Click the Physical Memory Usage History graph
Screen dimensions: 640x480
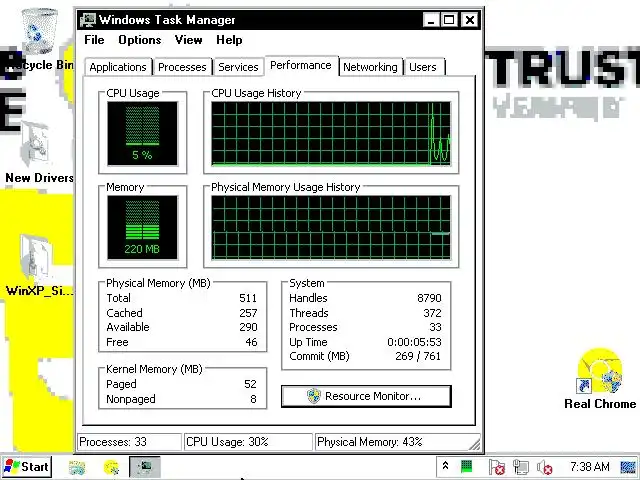point(331,227)
